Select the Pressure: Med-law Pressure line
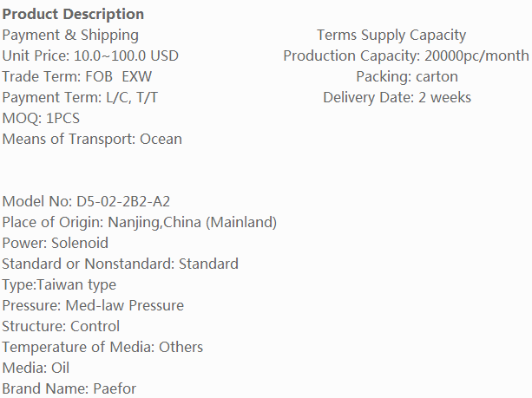This screenshot has height=398, width=532. tap(93, 306)
